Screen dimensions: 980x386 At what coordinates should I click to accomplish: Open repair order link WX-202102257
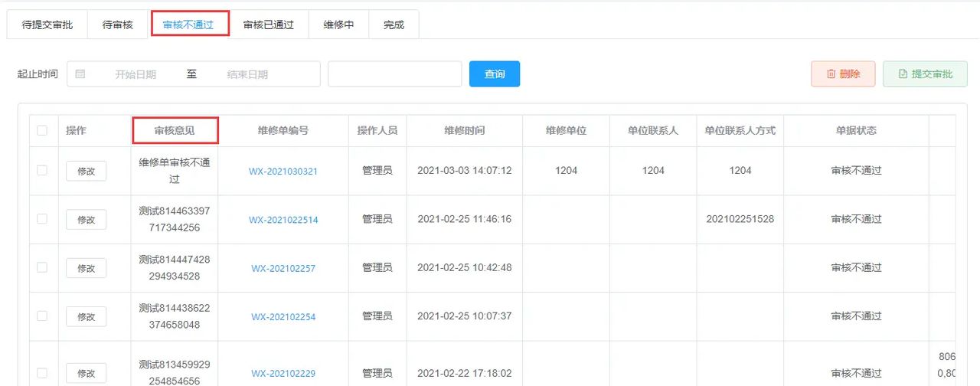pyautogui.click(x=283, y=269)
